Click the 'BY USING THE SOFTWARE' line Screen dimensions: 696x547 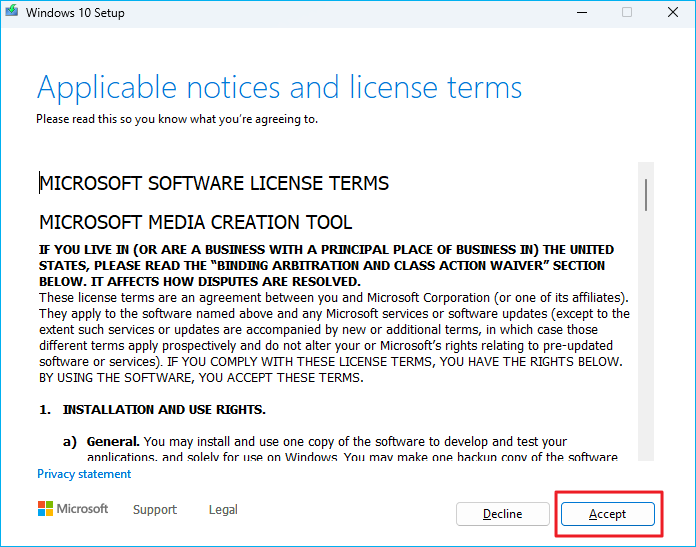coord(201,377)
